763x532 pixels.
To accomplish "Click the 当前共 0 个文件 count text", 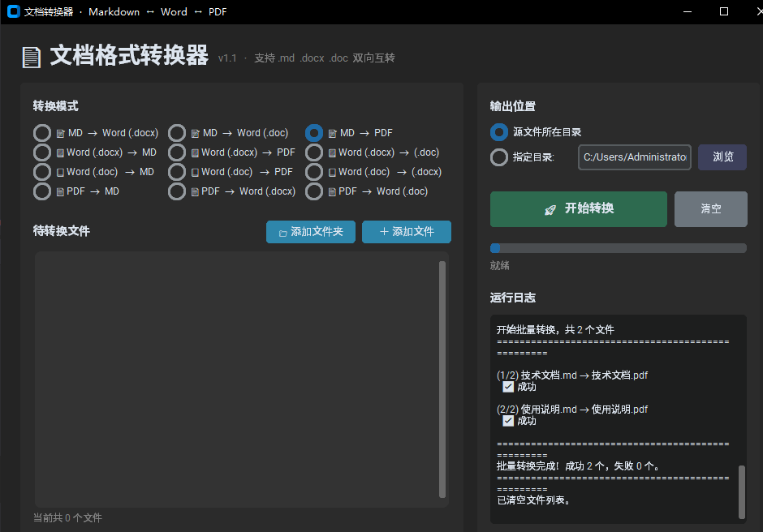I will pyautogui.click(x=67, y=518).
